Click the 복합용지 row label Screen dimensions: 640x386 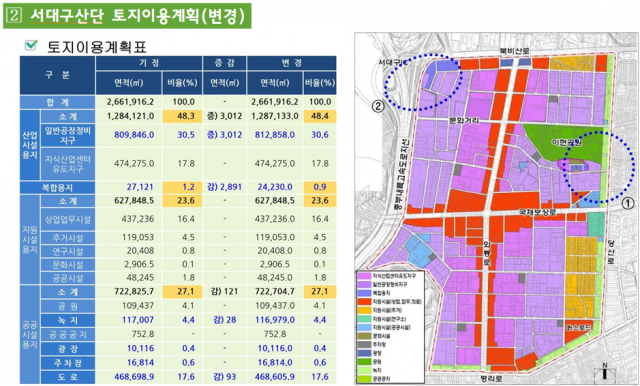coord(58,188)
